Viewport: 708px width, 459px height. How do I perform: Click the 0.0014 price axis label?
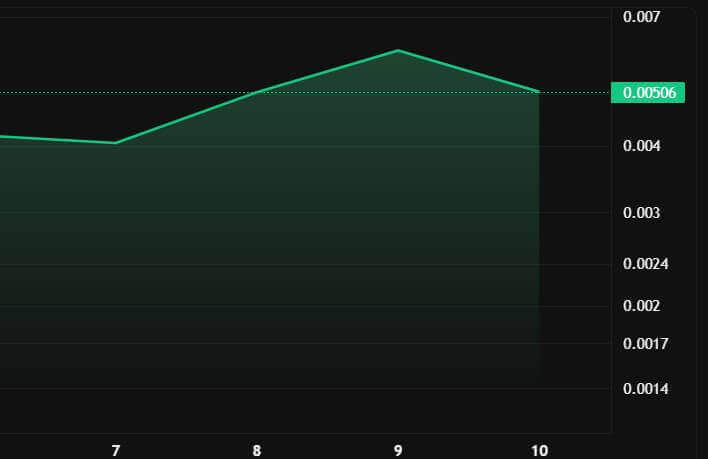click(644, 388)
